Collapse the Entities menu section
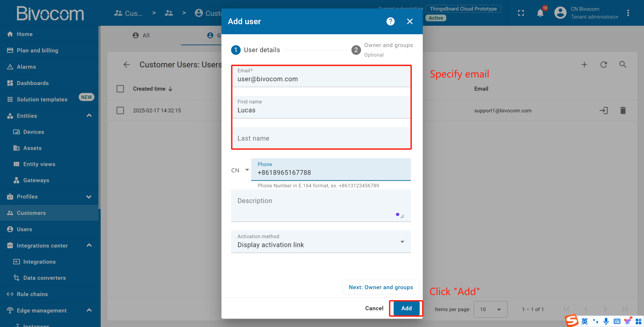This screenshot has width=644, height=327. coord(89,116)
